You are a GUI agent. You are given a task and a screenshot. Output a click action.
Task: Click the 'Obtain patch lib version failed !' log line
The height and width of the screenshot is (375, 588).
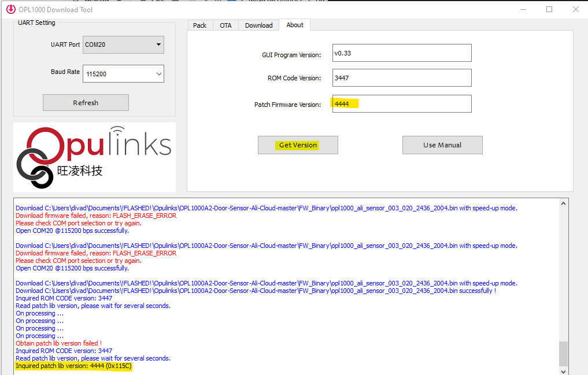pos(58,343)
